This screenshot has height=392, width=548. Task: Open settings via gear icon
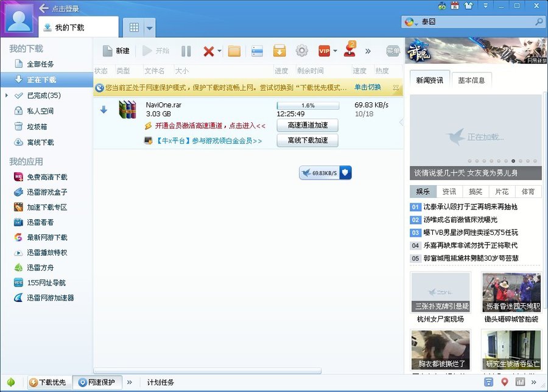click(x=302, y=51)
